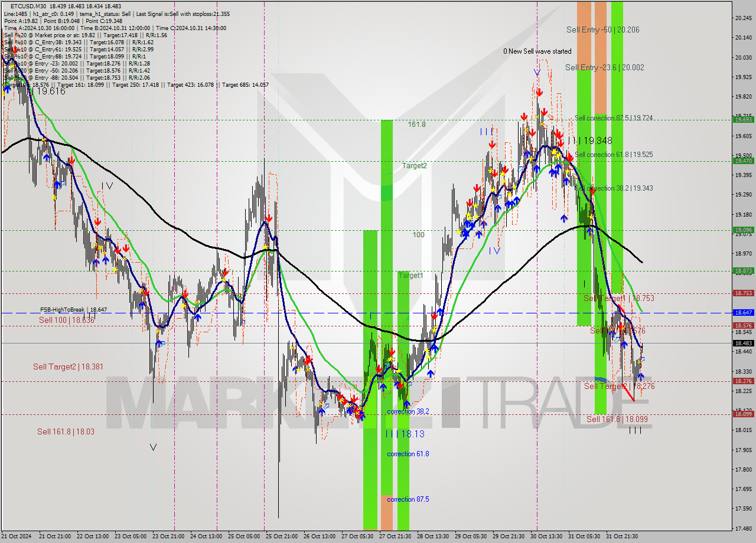This screenshot has width=756, height=543.
Task: Select 'Sell correction 61.8 | 19.525' label
Action: click(x=614, y=155)
